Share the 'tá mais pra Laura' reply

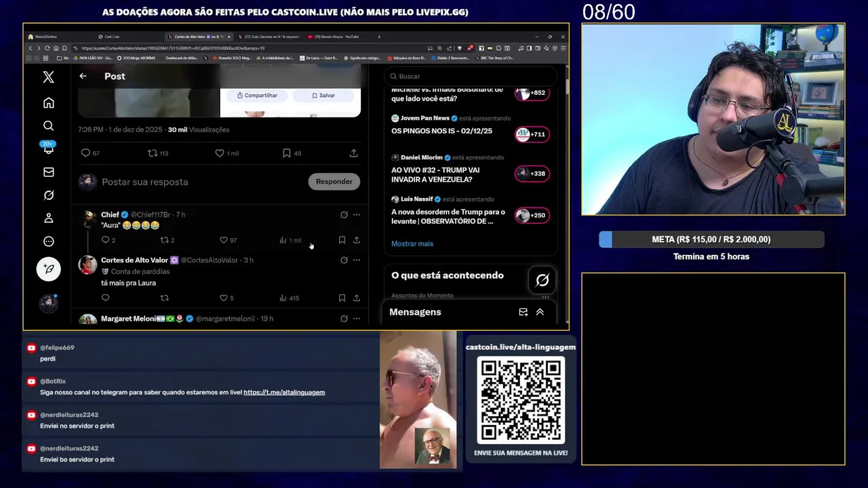point(357,298)
